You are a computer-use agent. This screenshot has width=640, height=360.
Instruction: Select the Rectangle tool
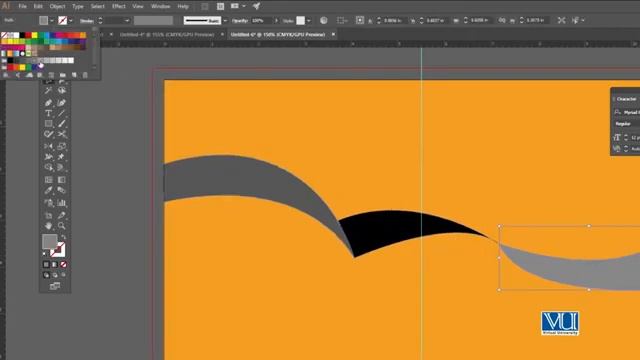tap(49, 123)
